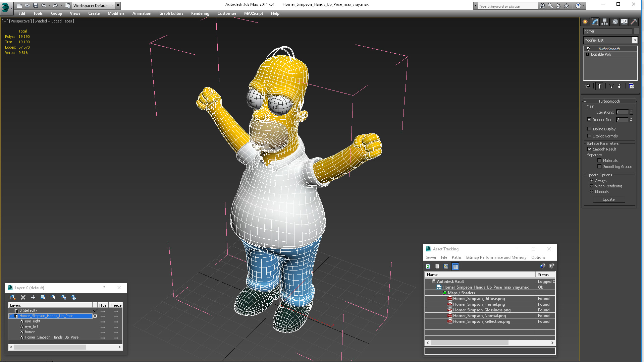
Task: Click the Hide column header
Action: (x=103, y=305)
